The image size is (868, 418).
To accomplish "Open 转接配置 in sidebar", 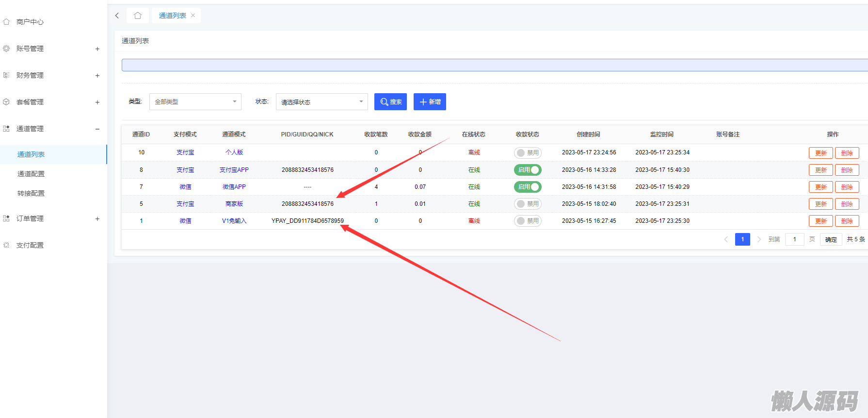I will (31, 193).
